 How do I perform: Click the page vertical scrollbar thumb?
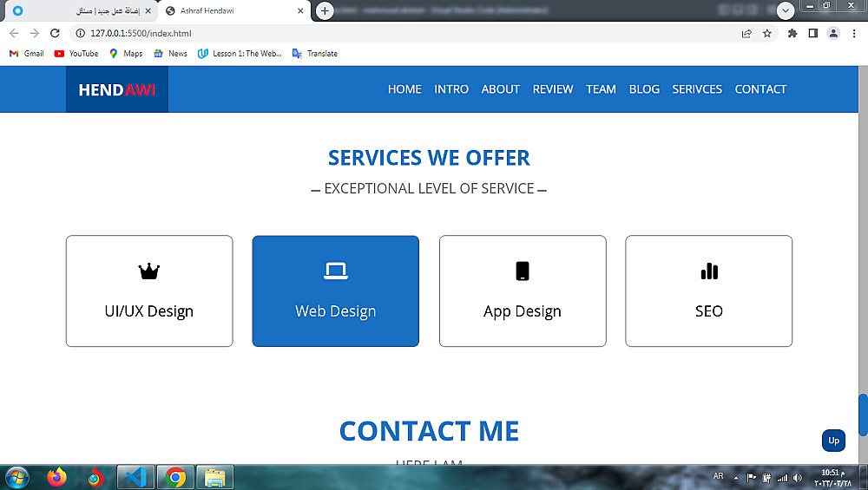[x=863, y=415]
